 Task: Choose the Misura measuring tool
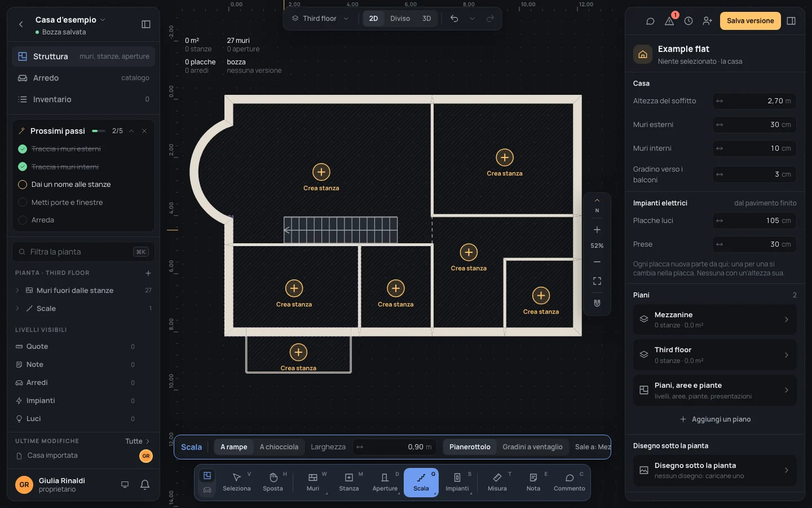497,483
